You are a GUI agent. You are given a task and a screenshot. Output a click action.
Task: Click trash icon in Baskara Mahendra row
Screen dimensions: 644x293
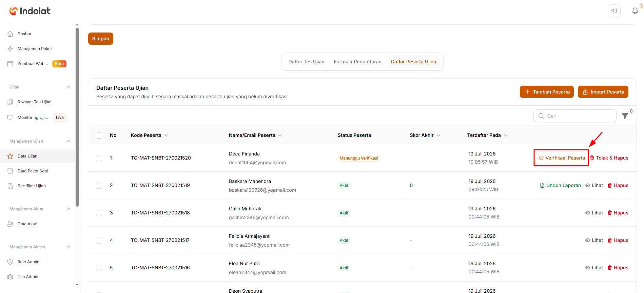(610, 185)
